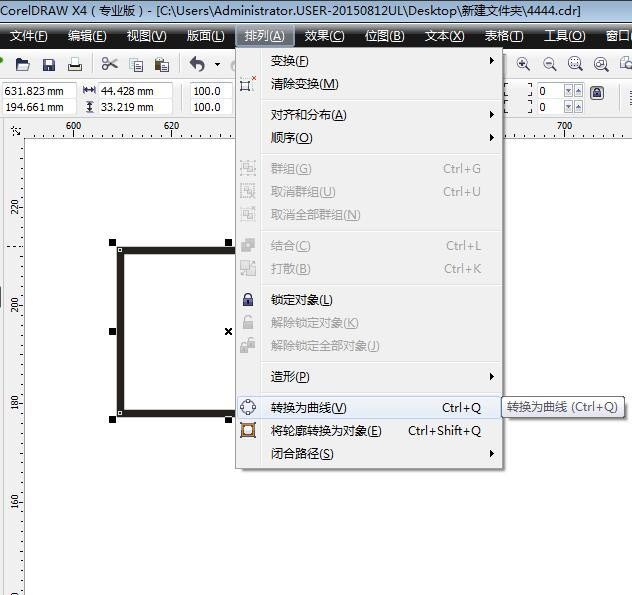Viewport: 632px width, 595px height.
Task: Open the 效果(C) menu
Action: (324, 36)
